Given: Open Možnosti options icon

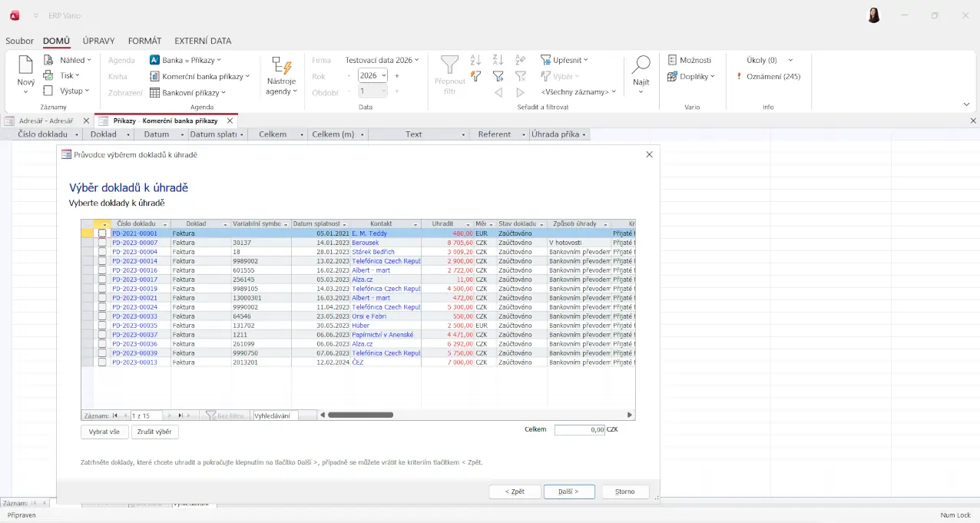Looking at the screenshot, I should pyautogui.click(x=672, y=60).
